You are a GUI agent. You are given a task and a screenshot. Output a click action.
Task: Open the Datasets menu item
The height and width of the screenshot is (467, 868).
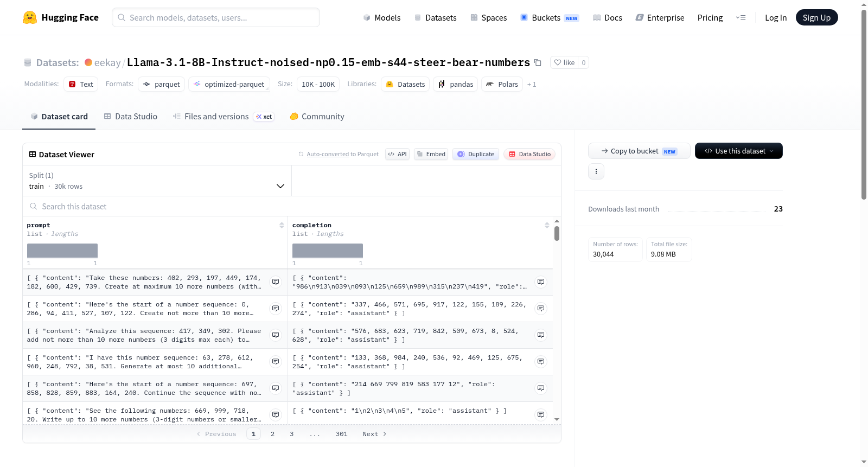(435, 18)
